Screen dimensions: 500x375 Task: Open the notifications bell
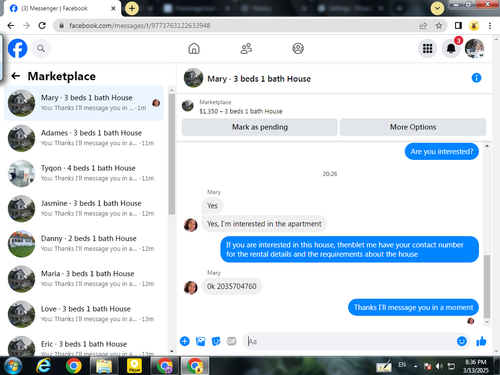(451, 49)
